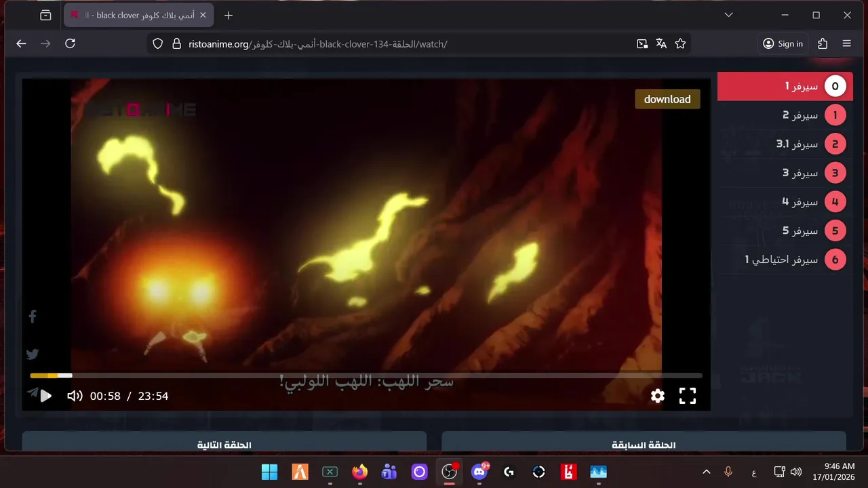This screenshot has height=488, width=868.
Task: Open browser extensions menu
Action: pos(823,43)
